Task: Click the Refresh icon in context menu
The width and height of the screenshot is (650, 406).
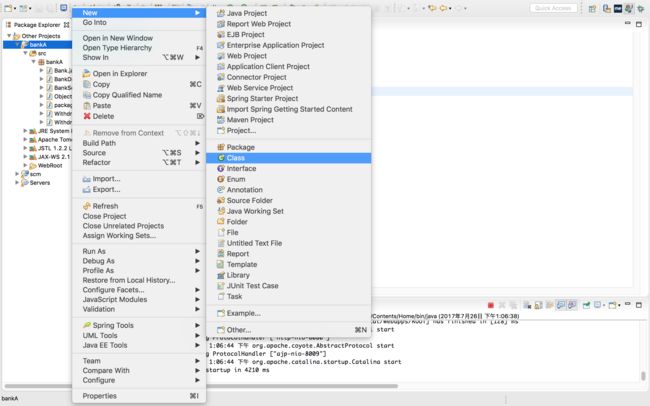Action: tap(87, 206)
